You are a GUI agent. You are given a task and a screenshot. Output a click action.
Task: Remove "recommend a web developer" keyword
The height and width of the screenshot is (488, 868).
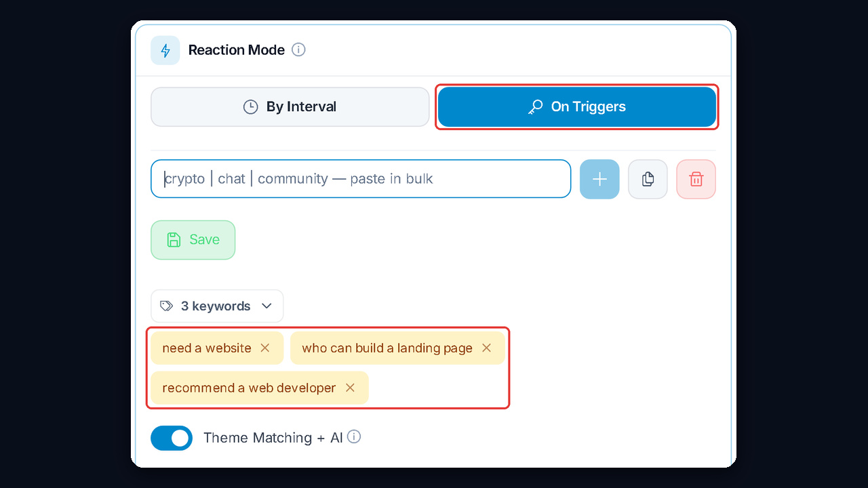[x=350, y=388]
